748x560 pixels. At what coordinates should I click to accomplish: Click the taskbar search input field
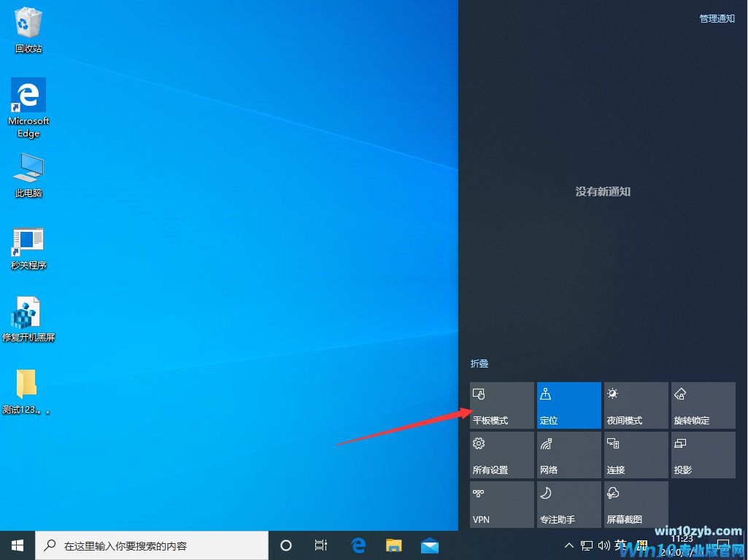tap(153, 545)
